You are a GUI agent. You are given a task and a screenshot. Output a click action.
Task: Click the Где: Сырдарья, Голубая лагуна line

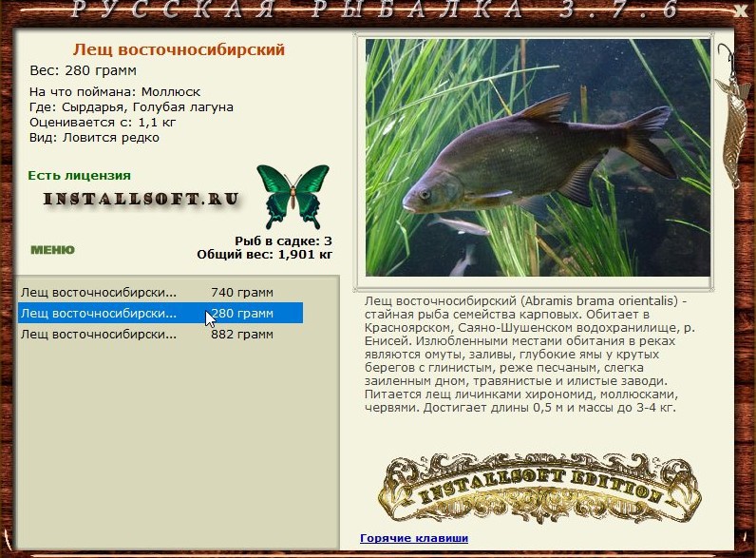(131, 107)
